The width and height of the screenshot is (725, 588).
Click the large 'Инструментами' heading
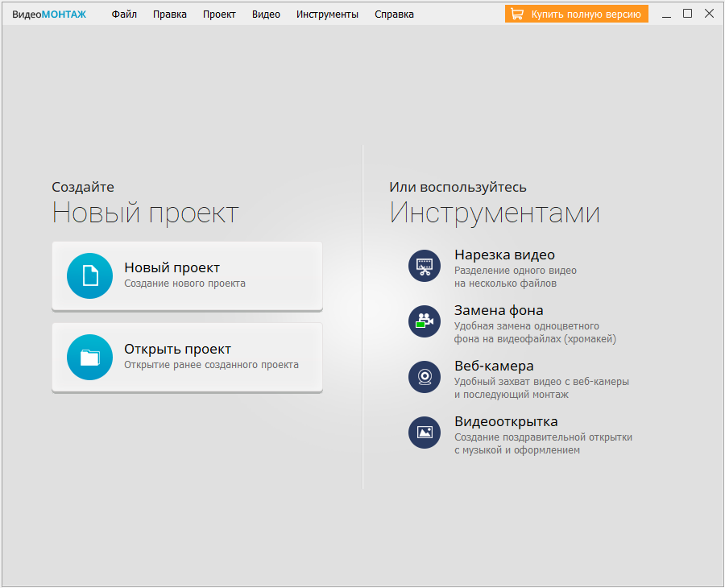pos(495,213)
